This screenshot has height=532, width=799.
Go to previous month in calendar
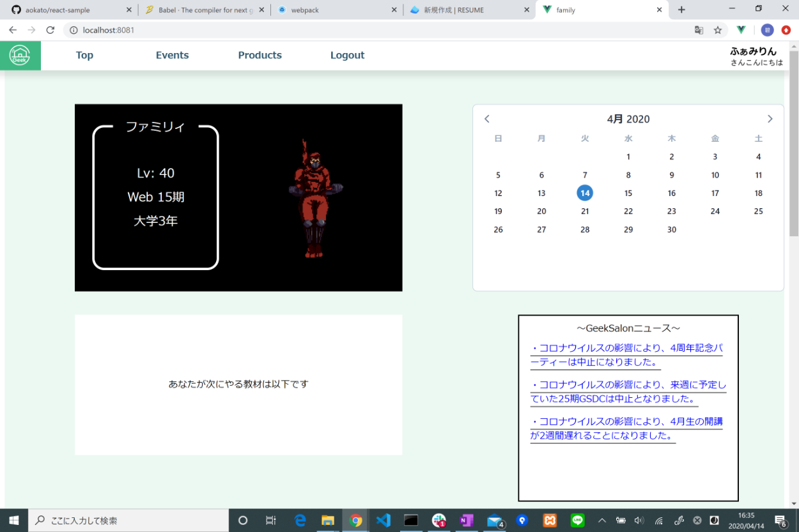(x=487, y=119)
